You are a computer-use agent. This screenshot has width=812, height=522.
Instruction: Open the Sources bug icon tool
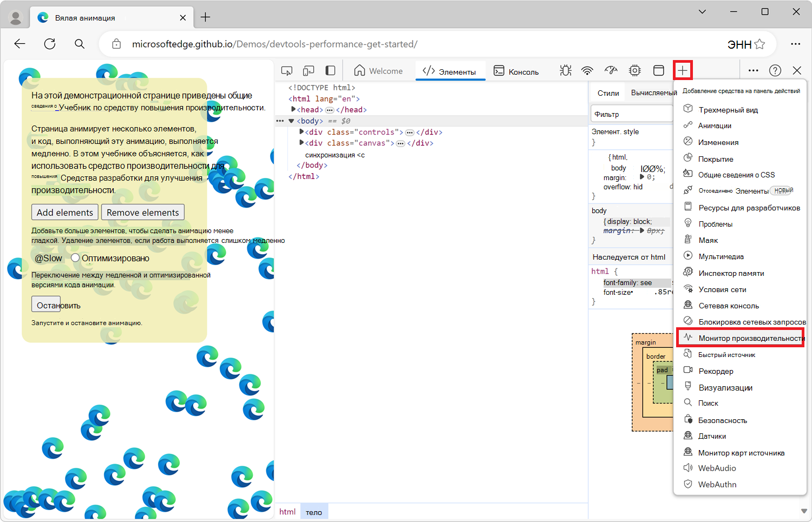pyautogui.click(x=566, y=70)
